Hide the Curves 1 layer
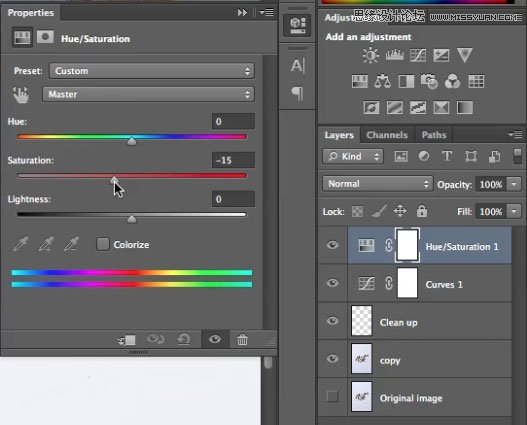Image resolution: width=527 pixels, height=425 pixels. point(332,283)
